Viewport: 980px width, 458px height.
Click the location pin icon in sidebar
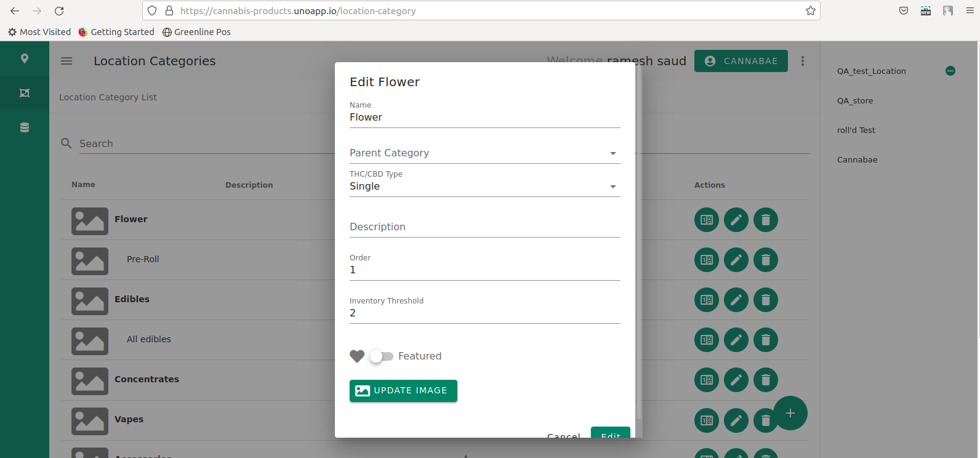tap(25, 58)
